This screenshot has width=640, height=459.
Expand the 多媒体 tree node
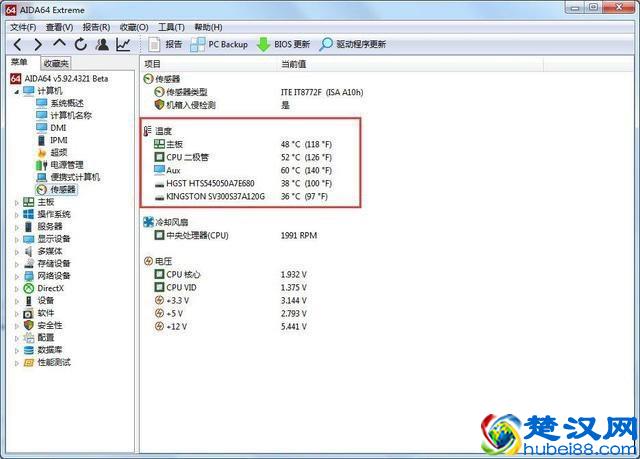[16, 252]
